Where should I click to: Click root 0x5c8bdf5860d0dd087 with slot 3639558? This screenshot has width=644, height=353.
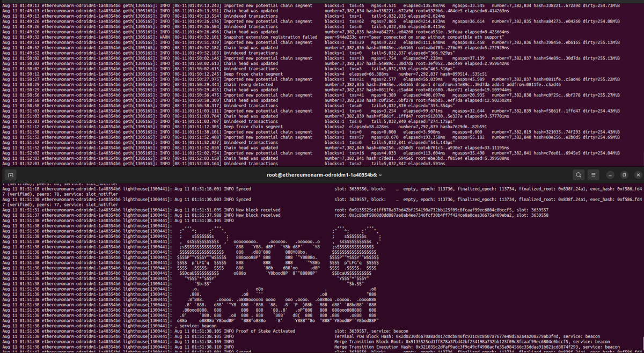pos(441,215)
